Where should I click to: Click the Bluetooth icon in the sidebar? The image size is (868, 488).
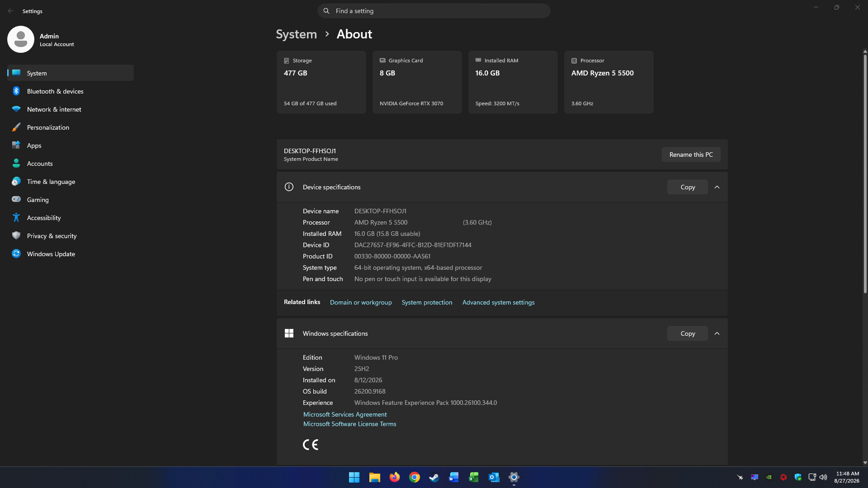click(16, 91)
